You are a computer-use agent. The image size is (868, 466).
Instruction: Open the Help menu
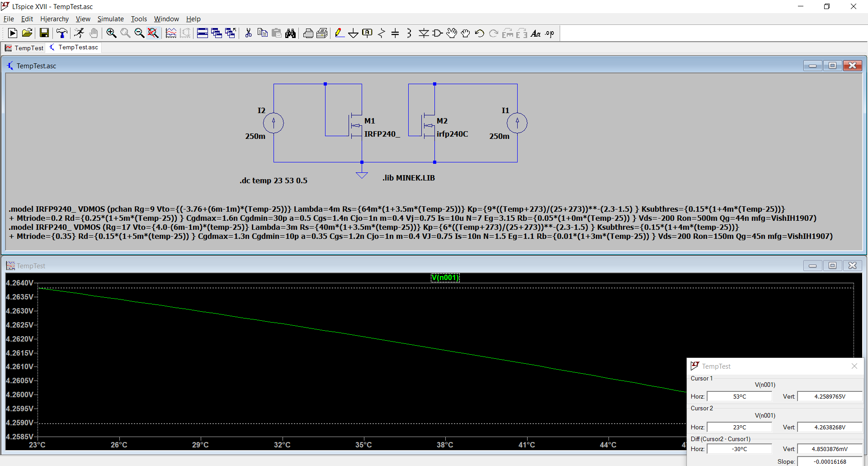193,19
